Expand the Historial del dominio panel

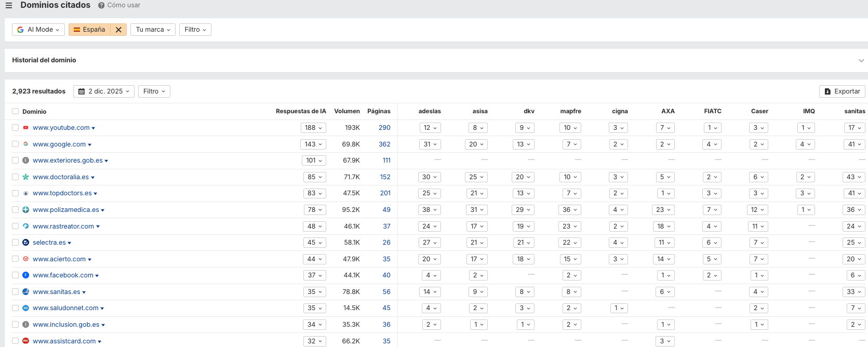click(861, 61)
